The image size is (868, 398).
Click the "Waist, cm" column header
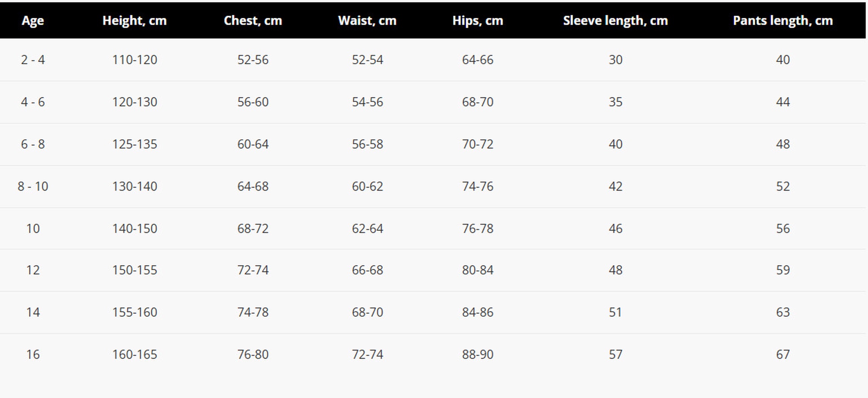[367, 20]
